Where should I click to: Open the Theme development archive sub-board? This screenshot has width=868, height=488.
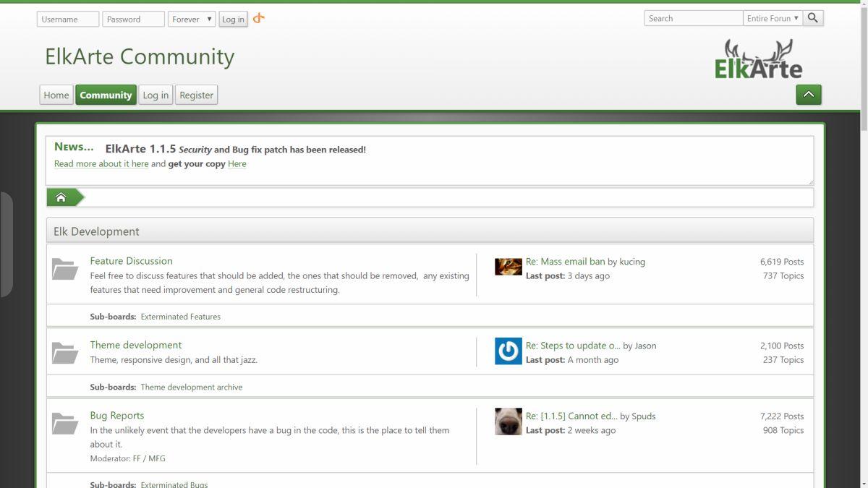click(192, 388)
